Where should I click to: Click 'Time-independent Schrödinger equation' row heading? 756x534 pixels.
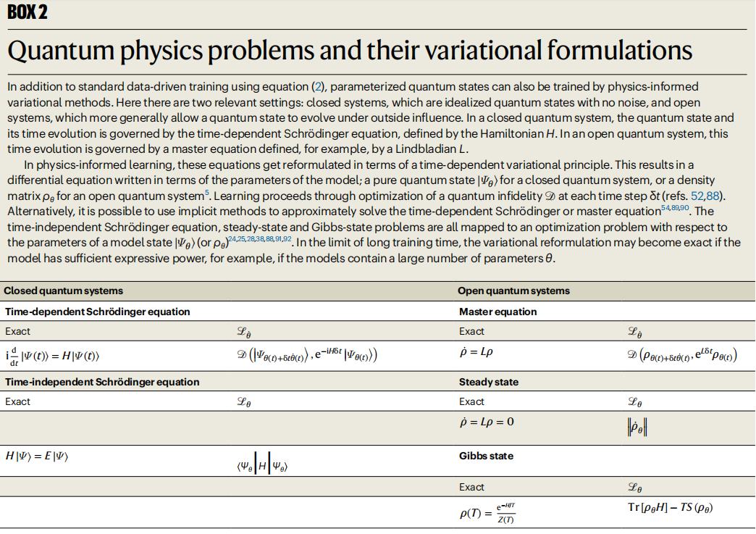tap(102, 382)
